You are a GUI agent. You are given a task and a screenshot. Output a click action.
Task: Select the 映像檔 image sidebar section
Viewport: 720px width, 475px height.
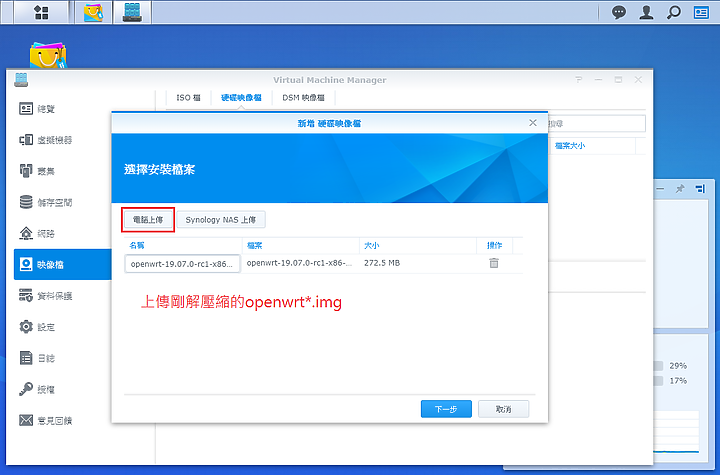click(62, 265)
